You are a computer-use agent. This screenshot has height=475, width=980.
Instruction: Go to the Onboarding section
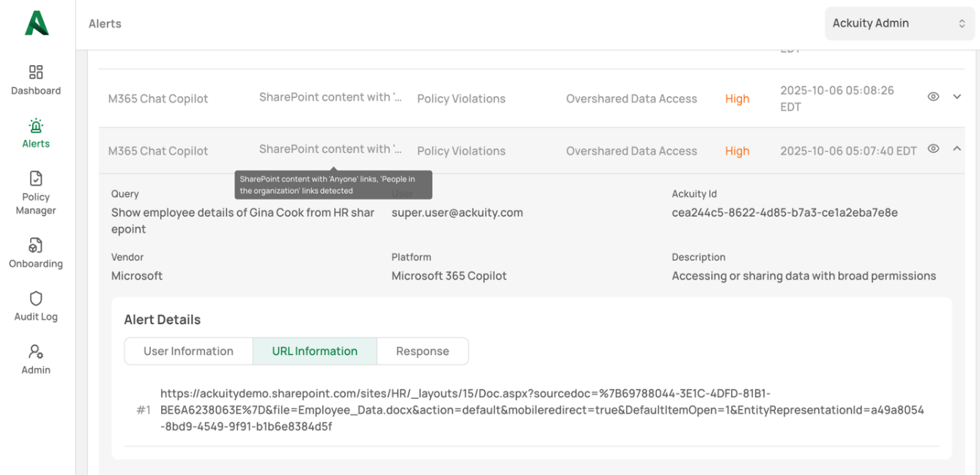coord(36,245)
